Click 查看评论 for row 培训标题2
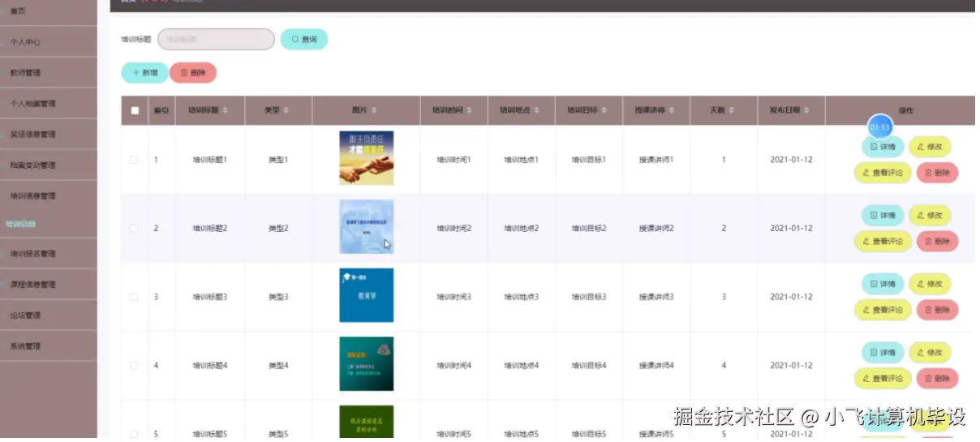 (883, 241)
